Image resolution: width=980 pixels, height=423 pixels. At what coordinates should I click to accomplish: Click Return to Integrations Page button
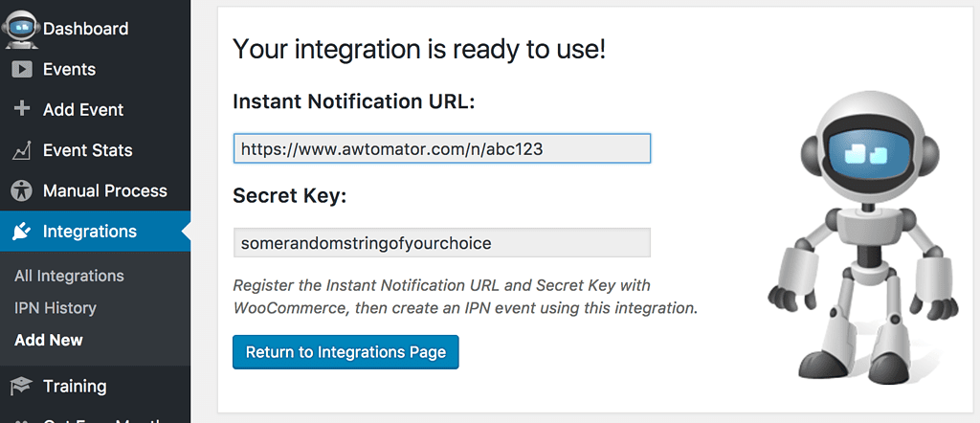[x=345, y=352]
